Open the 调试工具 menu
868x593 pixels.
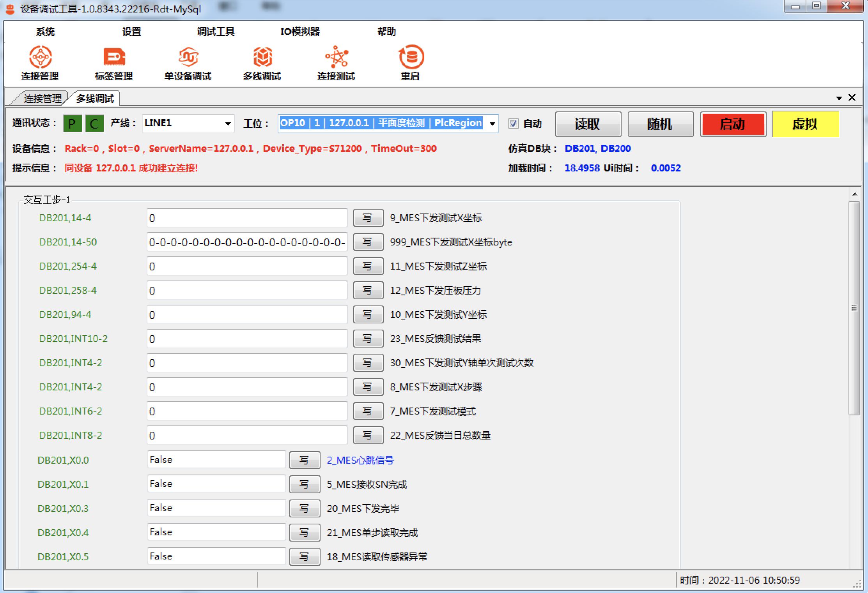(x=216, y=32)
